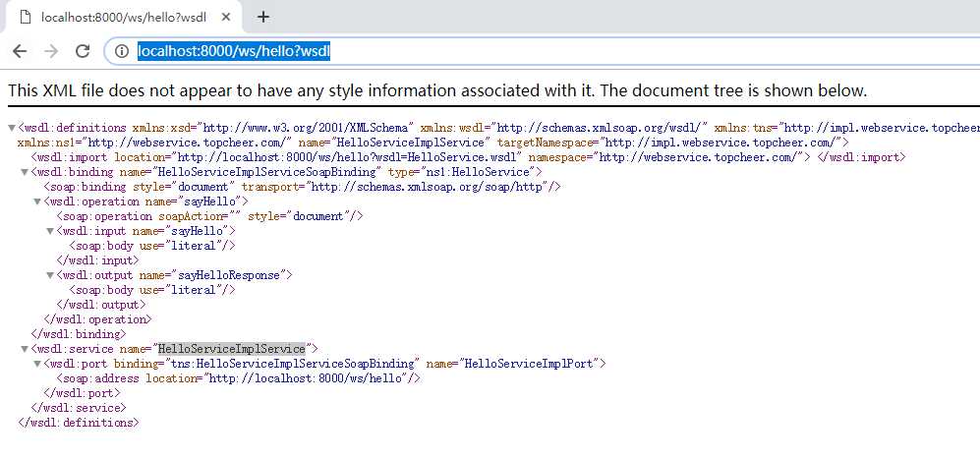
Task: Collapse the wsdl:output sayHelloResponse node
Action: tap(50, 275)
